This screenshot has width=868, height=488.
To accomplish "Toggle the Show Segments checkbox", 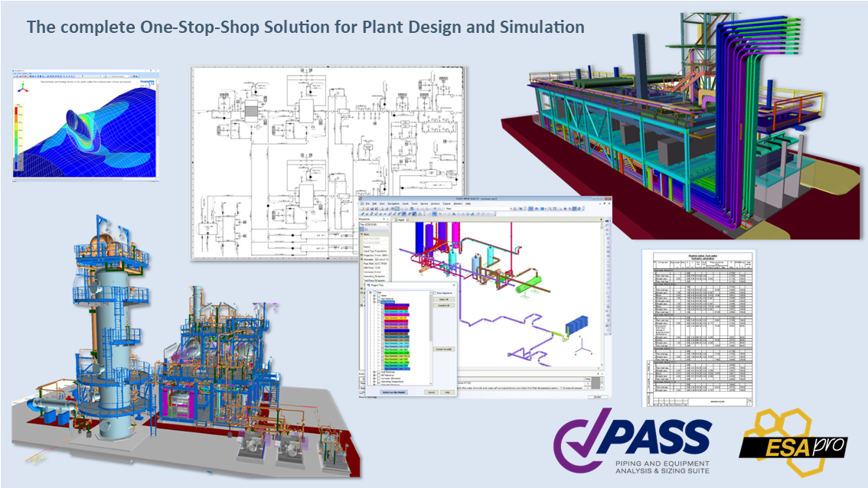I will (436, 293).
